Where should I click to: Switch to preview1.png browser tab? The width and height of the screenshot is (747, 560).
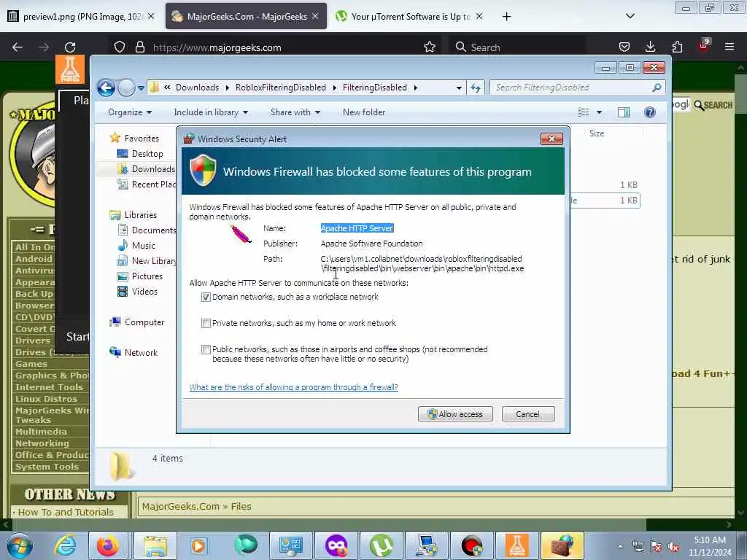[x=82, y=16]
